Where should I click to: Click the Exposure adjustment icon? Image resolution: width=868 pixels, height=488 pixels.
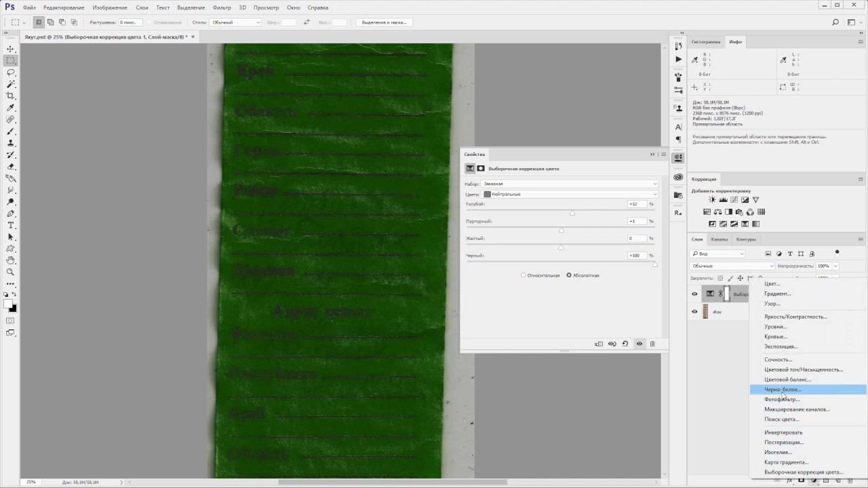(745, 200)
